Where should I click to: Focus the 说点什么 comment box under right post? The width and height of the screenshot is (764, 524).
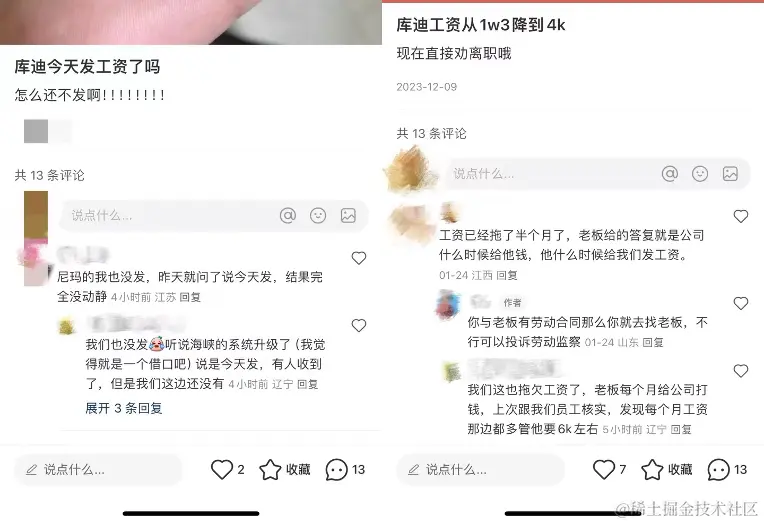[541, 174]
